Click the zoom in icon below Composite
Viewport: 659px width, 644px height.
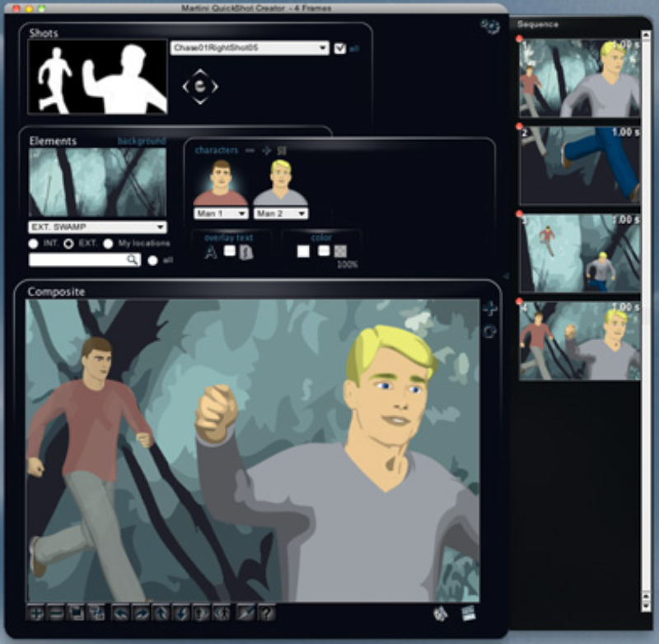point(35,613)
